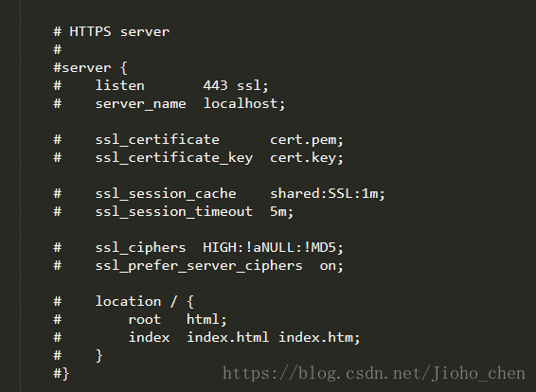The image size is (536, 392).
Task: Click 'cert.pem;' certificate filename
Action: pos(307,140)
